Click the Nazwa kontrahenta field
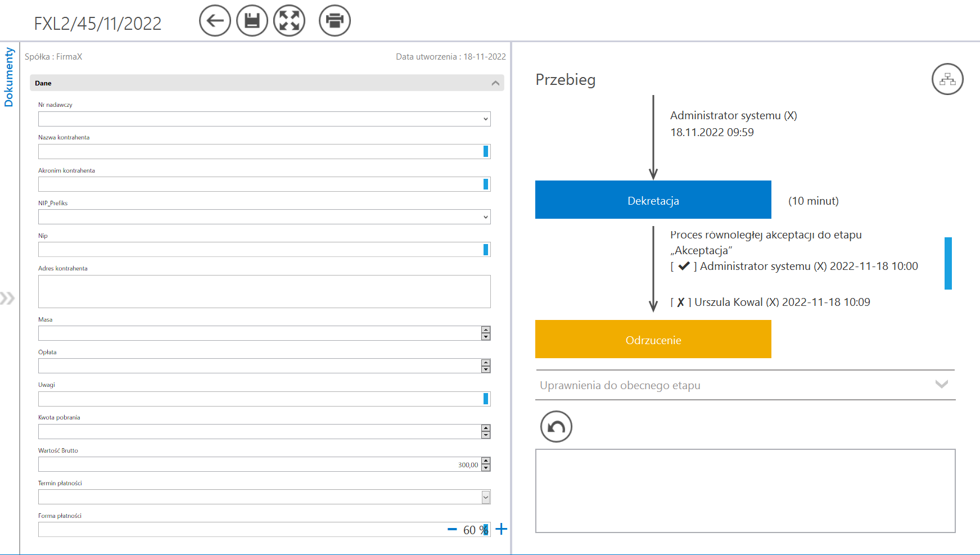 [x=264, y=151]
